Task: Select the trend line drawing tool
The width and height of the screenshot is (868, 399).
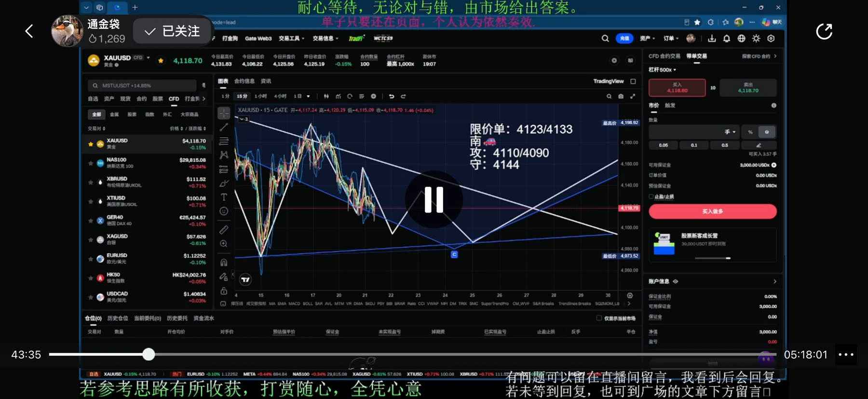Action: coord(224,127)
